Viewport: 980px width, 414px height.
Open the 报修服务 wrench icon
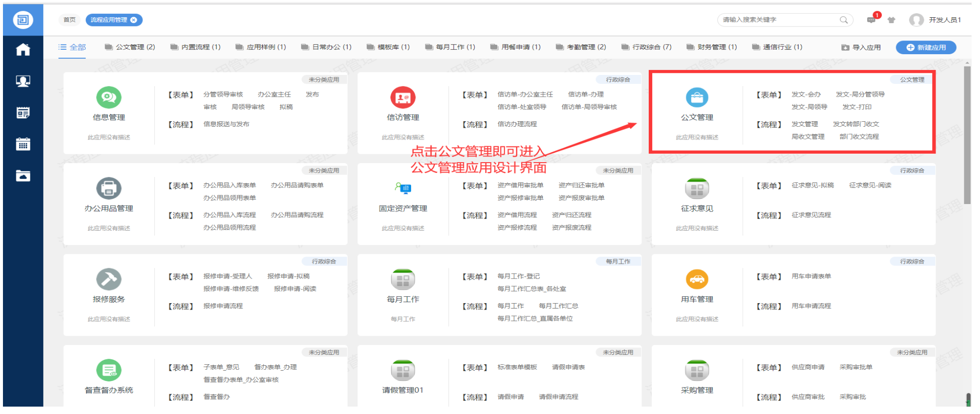click(x=108, y=279)
